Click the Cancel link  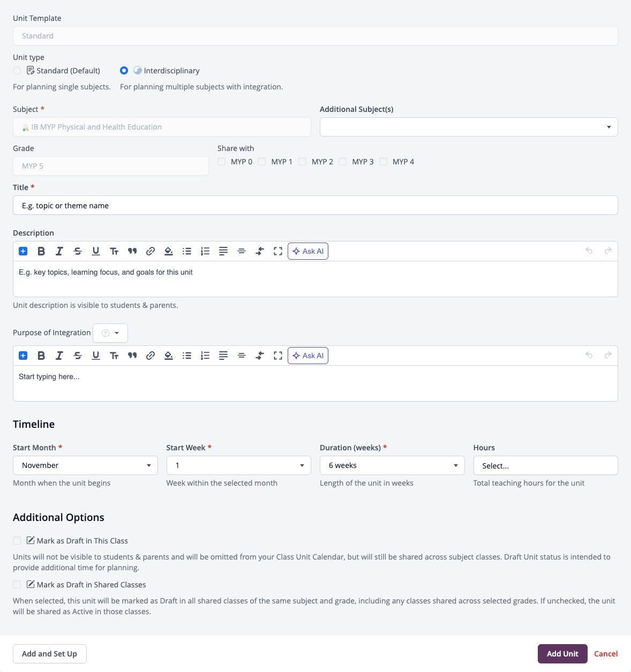point(606,654)
